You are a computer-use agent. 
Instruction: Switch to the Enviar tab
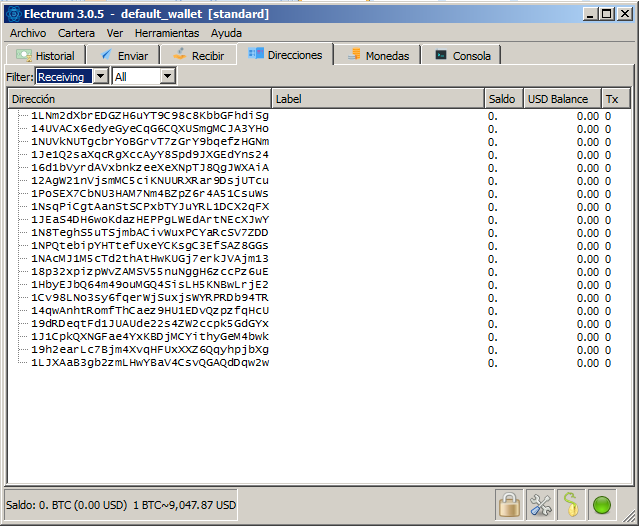click(x=124, y=55)
